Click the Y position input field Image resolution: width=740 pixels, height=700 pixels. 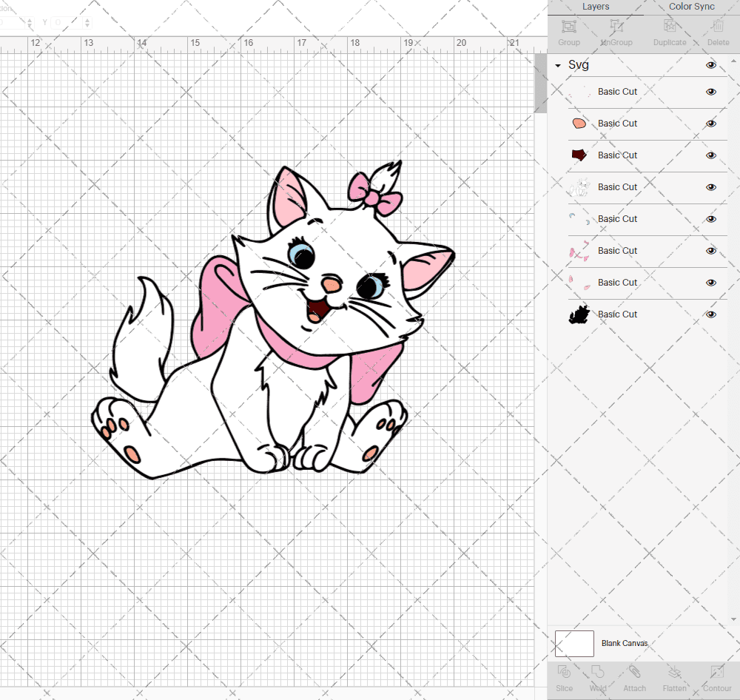[67, 22]
